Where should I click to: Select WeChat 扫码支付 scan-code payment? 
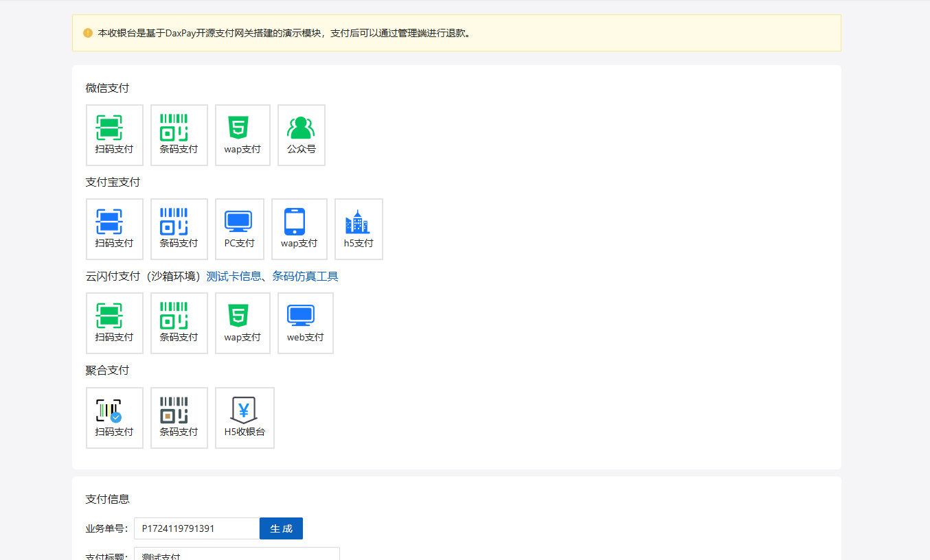[115, 135]
